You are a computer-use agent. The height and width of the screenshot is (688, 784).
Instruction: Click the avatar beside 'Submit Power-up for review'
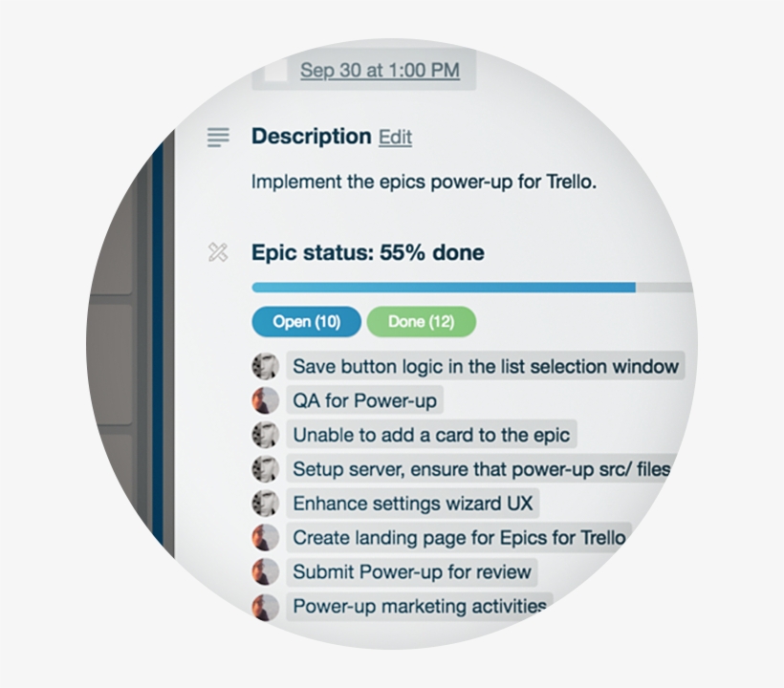coord(265,571)
